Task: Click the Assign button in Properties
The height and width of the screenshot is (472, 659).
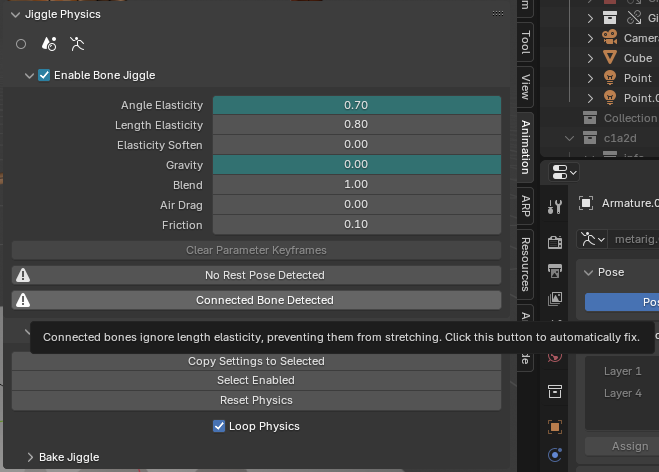Action: pos(622,446)
